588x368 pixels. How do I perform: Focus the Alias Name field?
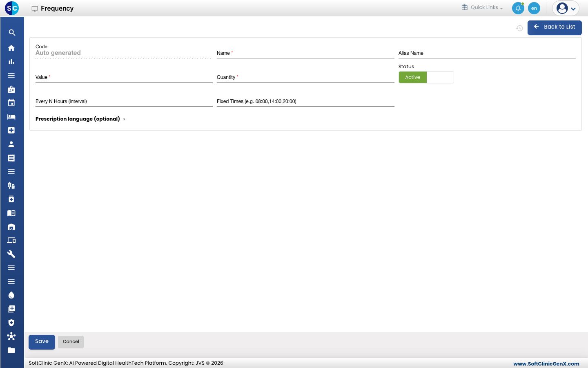point(487,53)
